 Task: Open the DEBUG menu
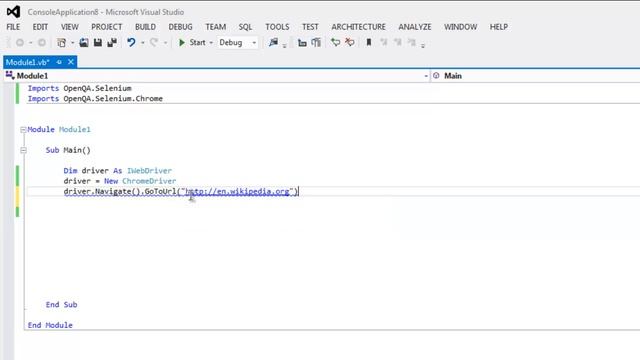tap(180, 27)
